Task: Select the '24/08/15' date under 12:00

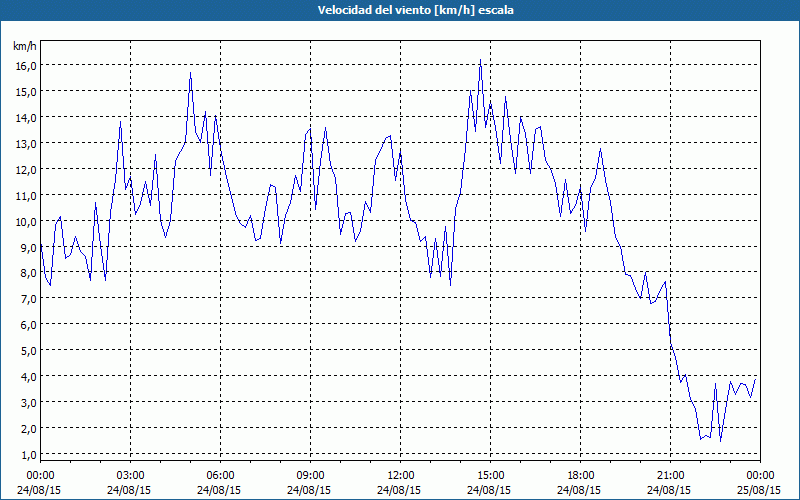Action: tap(399, 490)
